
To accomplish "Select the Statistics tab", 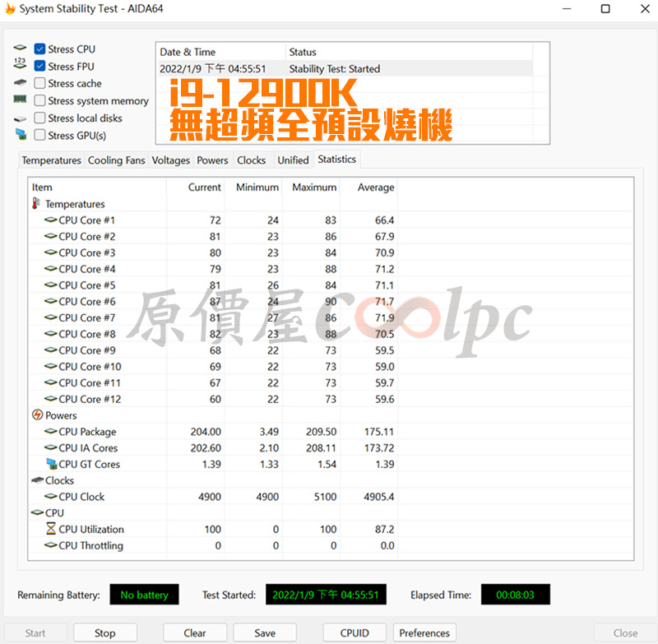I will coord(336,160).
